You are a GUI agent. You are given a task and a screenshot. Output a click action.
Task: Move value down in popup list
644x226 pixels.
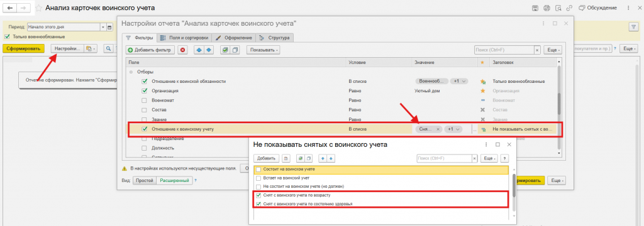click(x=331, y=158)
